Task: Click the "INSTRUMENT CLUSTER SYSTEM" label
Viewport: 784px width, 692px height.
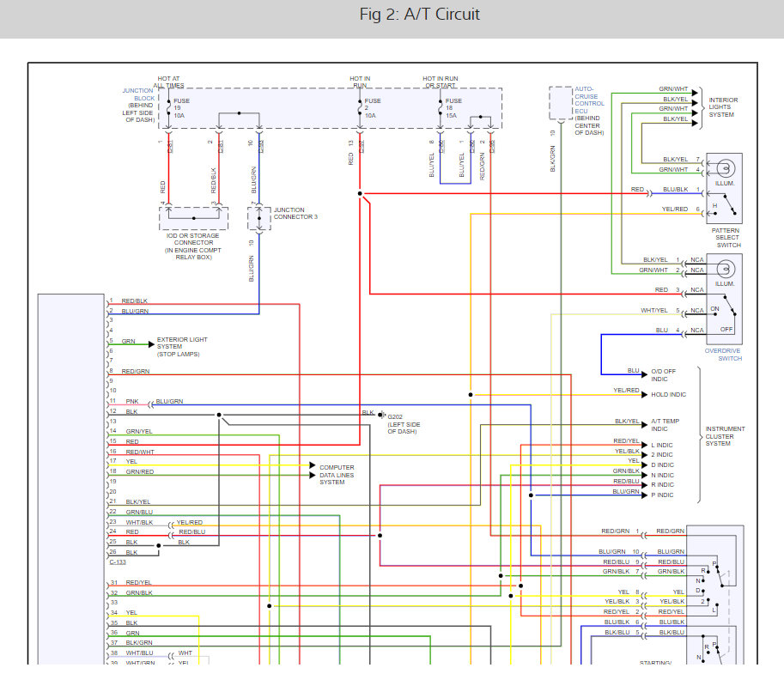Action: (725, 436)
